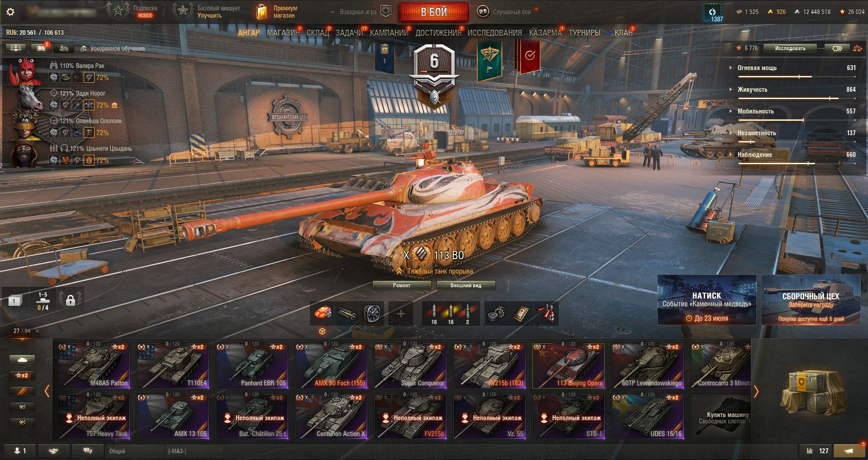The width and height of the screenshot is (868, 460).
Task: Open the settings gear menu
Action: [x=10, y=12]
